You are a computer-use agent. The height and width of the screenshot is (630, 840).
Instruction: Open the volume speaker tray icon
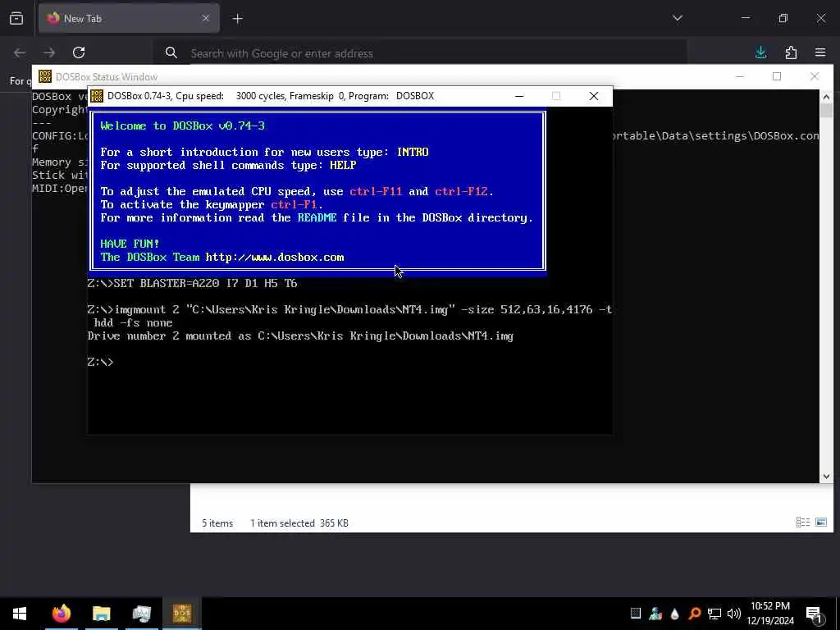(x=734, y=614)
